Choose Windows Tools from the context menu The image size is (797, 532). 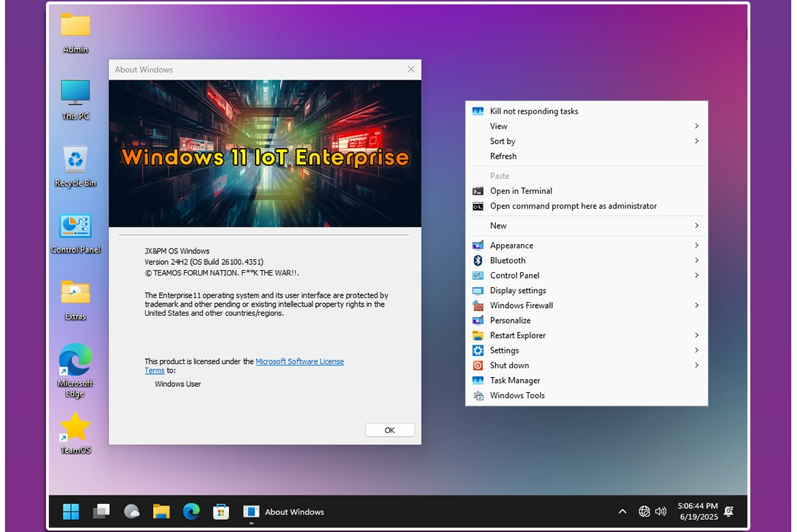[587, 396]
